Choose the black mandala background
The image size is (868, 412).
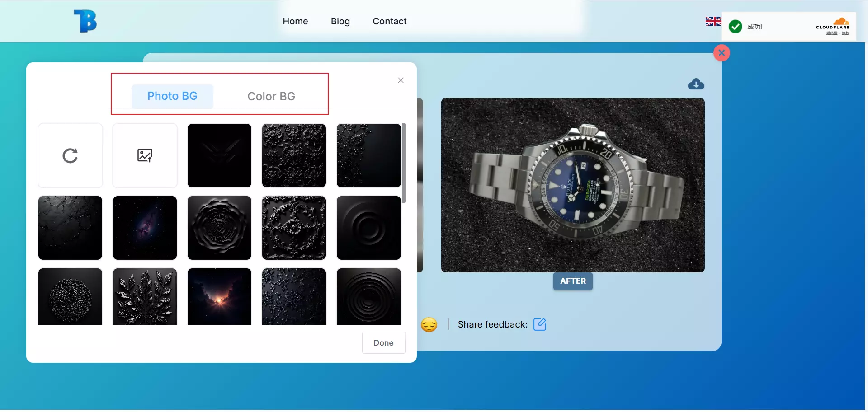(x=70, y=296)
